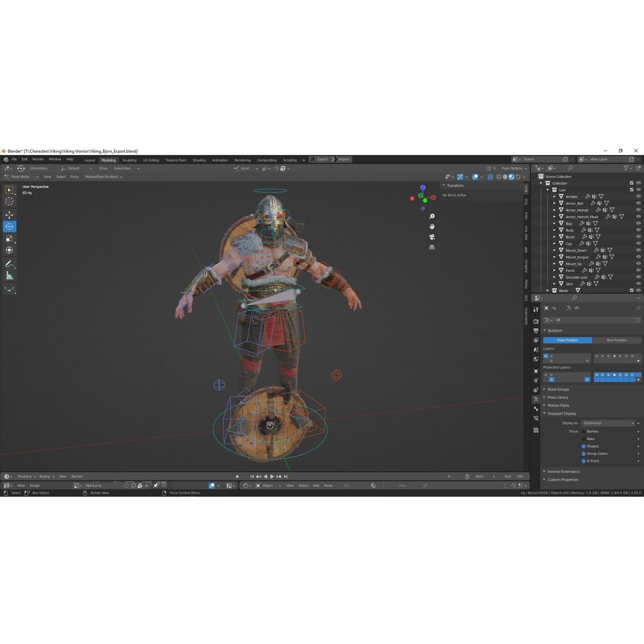Click Z axis on navigation gizmo
Viewport: 644px width, 644px height.
[423, 187]
